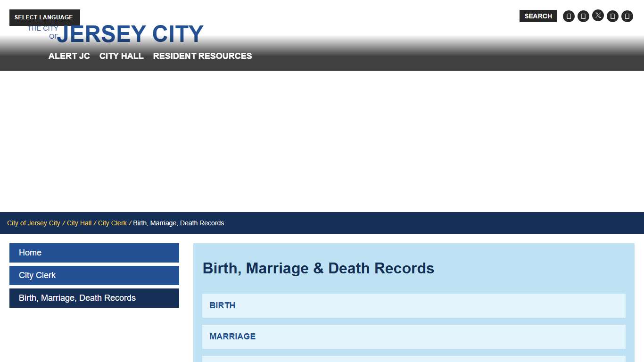Follow the City of Jersey City breadcrumb link
This screenshot has height=362, width=644.
tap(33, 223)
